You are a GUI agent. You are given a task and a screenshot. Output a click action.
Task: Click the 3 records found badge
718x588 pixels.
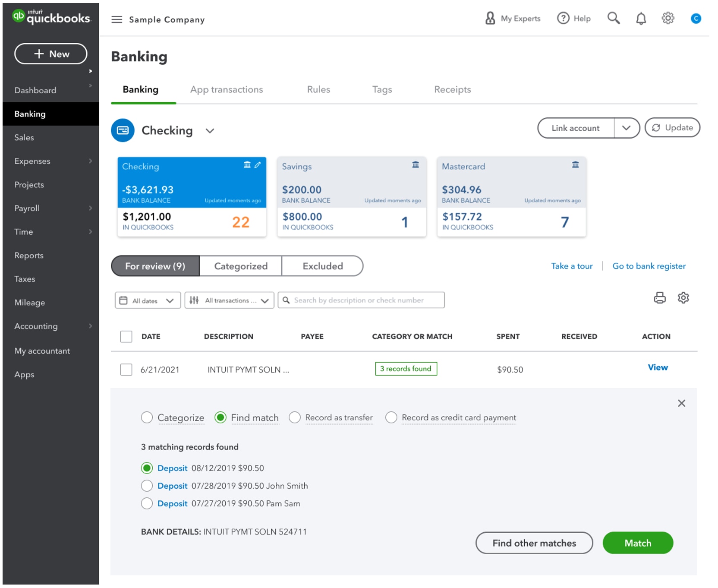pyautogui.click(x=406, y=369)
